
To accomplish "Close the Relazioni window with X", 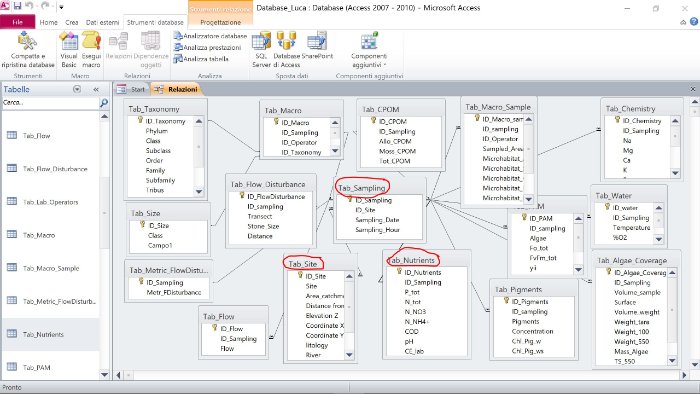I will click(x=693, y=89).
